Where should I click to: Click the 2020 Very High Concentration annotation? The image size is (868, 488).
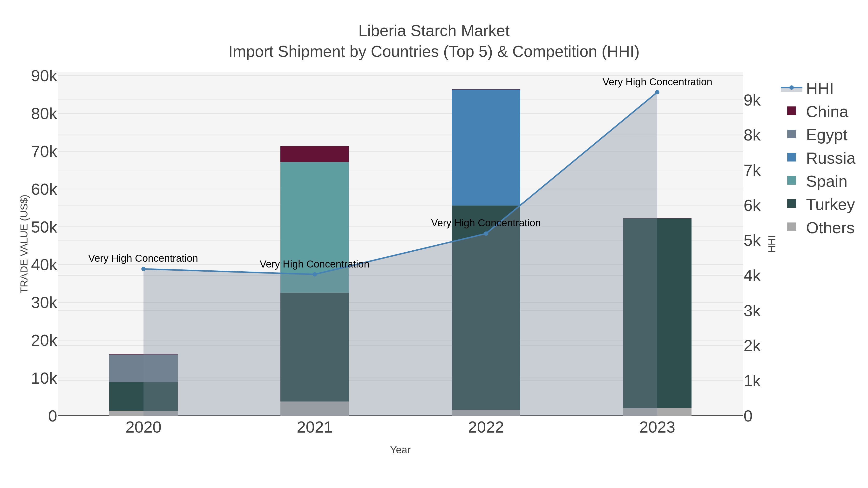[x=143, y=258]
